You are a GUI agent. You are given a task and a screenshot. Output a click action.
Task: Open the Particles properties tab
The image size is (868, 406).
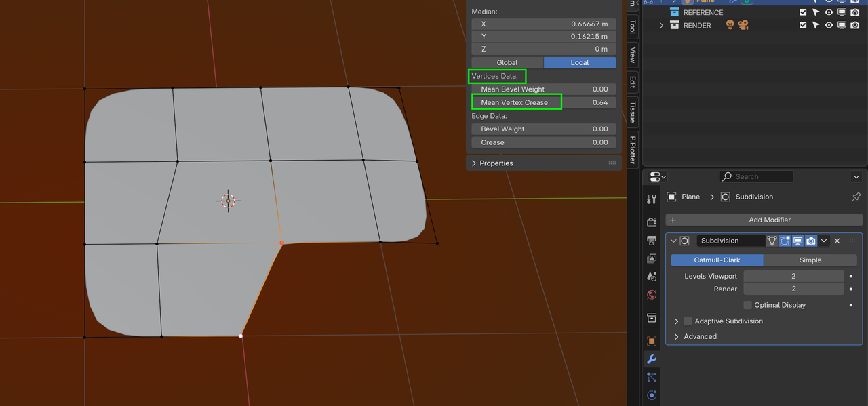652,378
